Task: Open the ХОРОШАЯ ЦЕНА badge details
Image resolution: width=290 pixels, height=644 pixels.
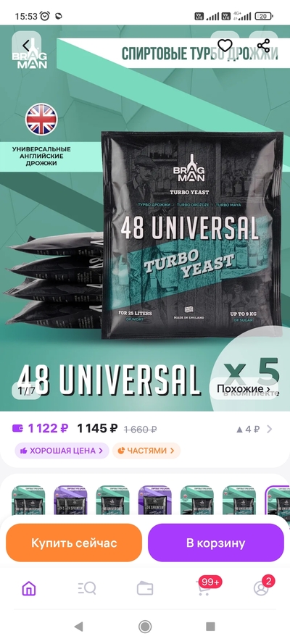Action: click(62, 451)
